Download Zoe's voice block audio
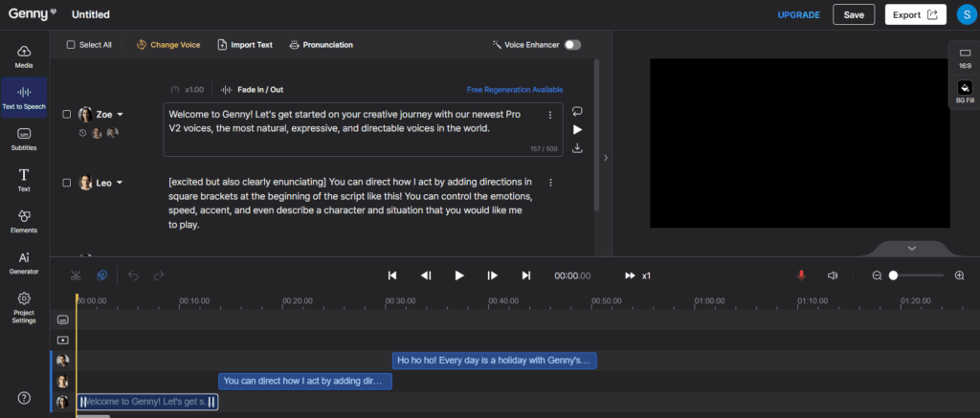This screenshot has width=980, height=418. 577,148
